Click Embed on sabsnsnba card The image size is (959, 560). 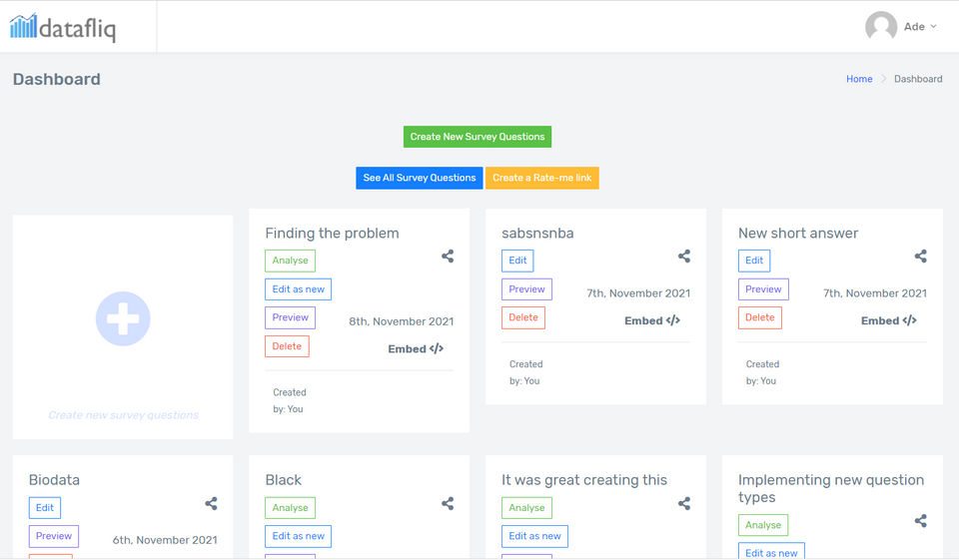tap(652, 320)
